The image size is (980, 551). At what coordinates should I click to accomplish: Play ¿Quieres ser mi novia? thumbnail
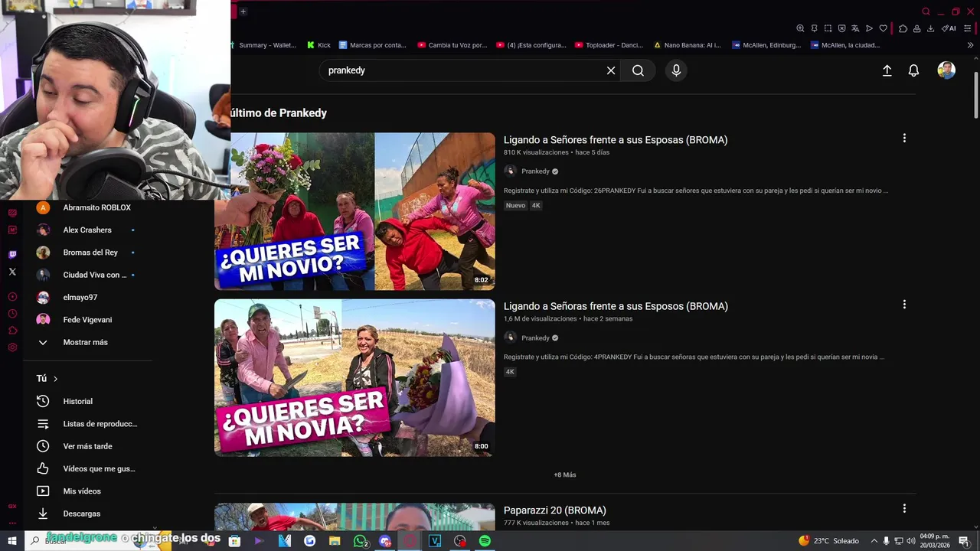(354, 377)
